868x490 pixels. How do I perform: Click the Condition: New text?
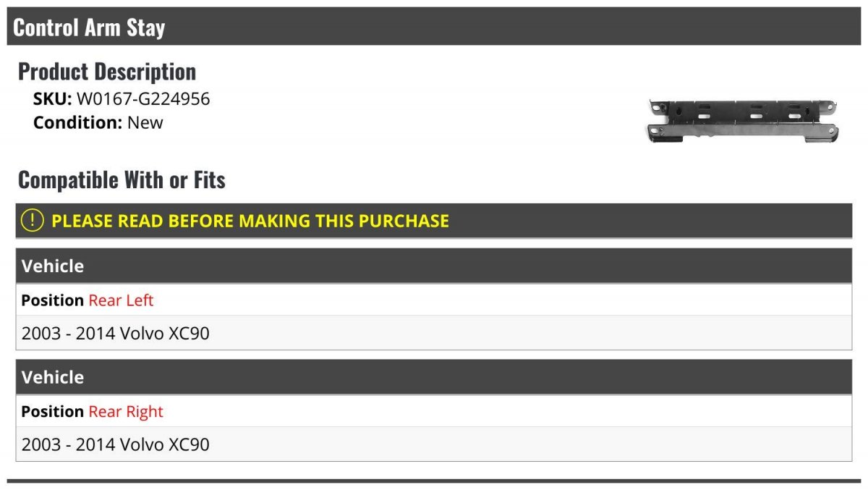click(98, 122)
